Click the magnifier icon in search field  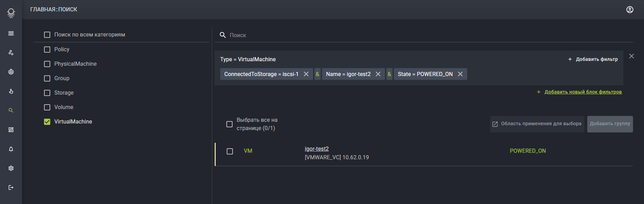point(223,35)
